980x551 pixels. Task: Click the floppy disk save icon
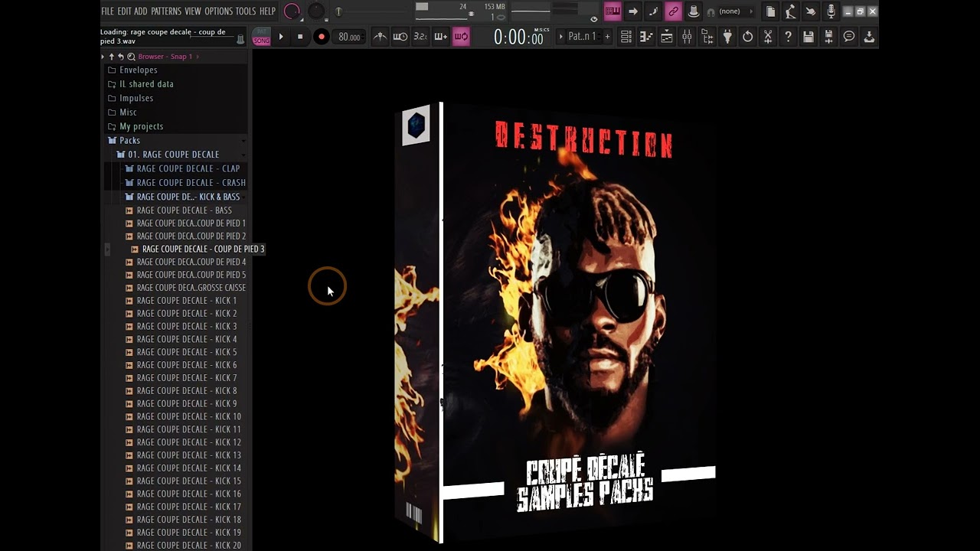point(808,37)
